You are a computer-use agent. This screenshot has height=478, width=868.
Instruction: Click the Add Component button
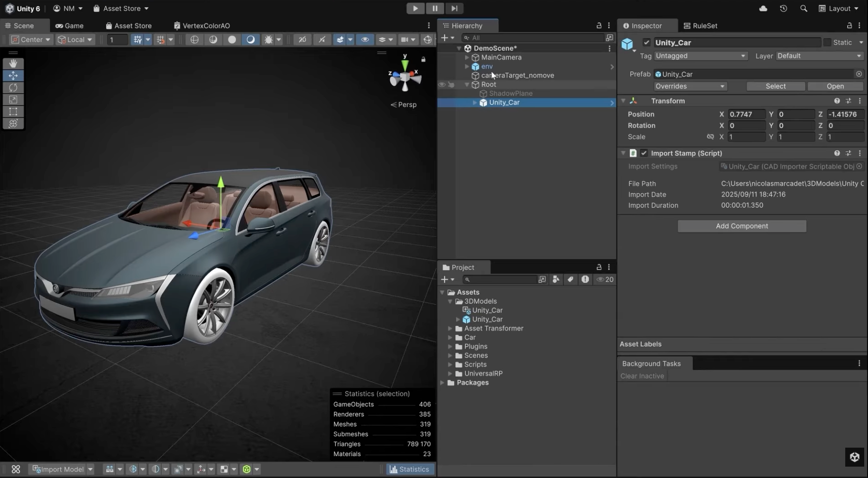click(742, 226)
